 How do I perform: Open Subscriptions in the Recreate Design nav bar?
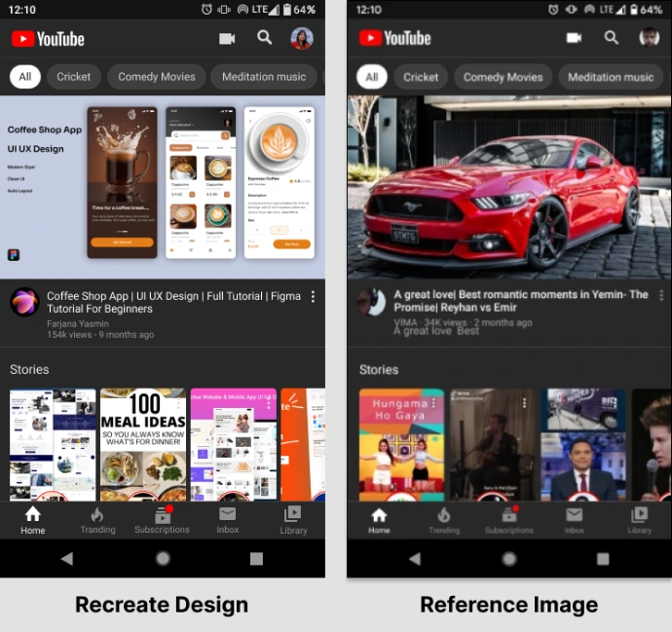tap(162, 518)
